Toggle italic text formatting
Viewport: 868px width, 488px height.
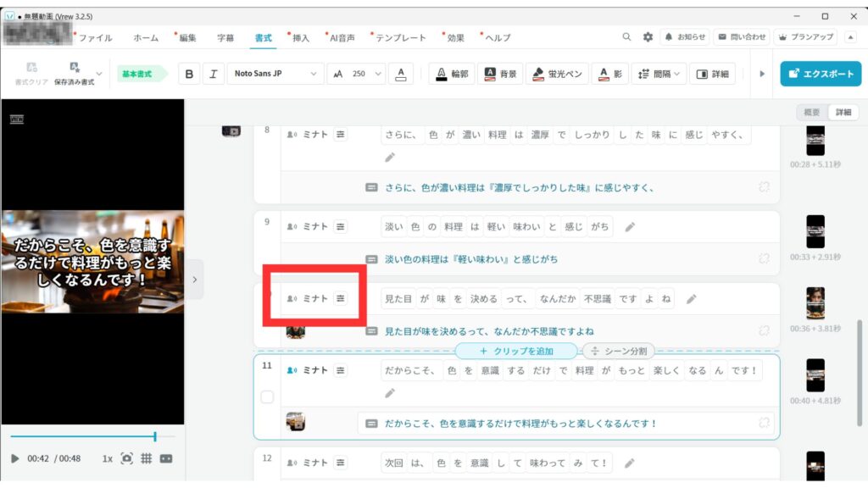click(x=212, y=74)
